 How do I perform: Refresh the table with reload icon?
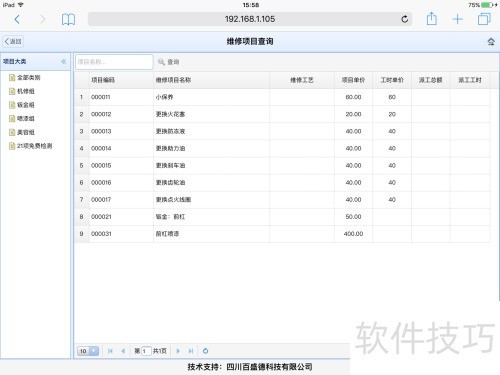click(x=205, y=351)
